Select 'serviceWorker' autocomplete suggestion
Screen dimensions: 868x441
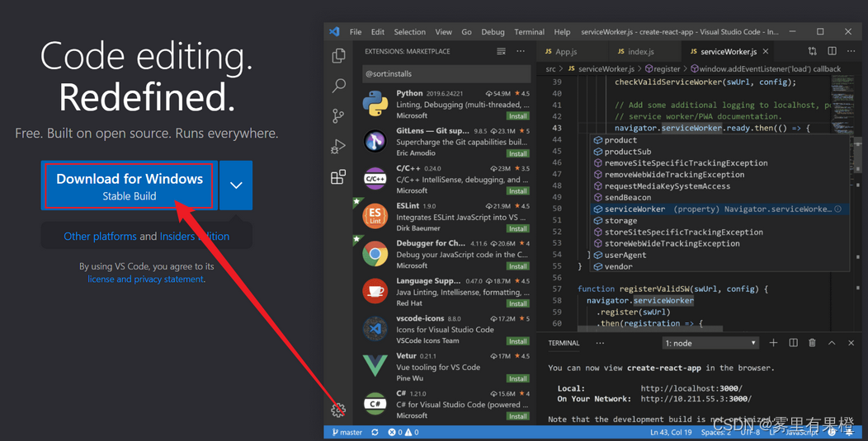[x=720, y=209]
